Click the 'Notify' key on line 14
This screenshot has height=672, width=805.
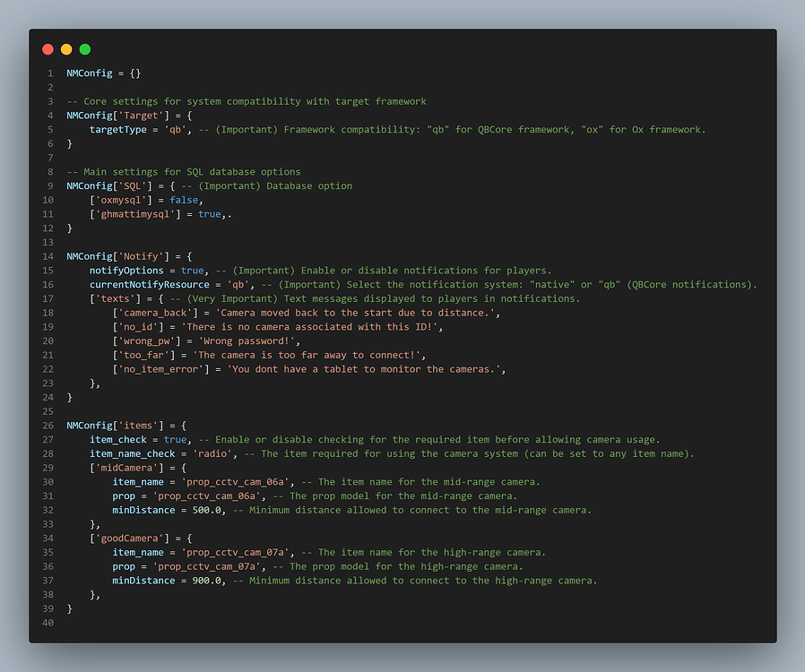[141, 256]
